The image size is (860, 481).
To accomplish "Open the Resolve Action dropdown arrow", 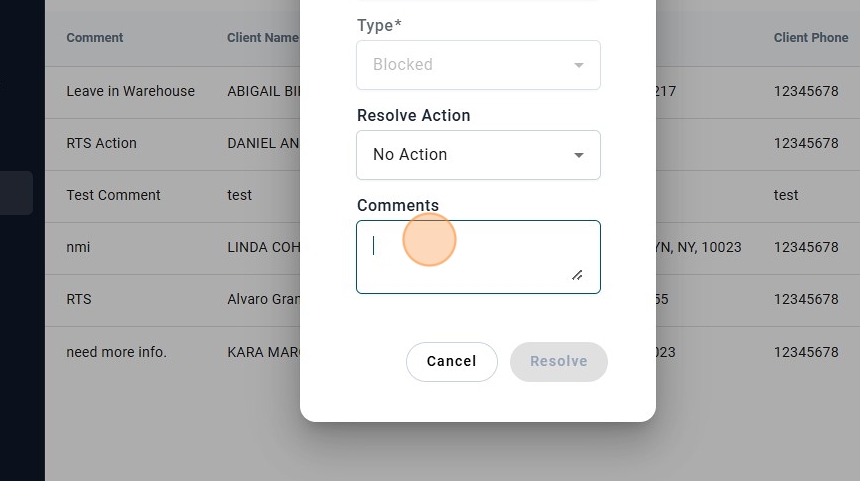I will click(x=578, y=155).
